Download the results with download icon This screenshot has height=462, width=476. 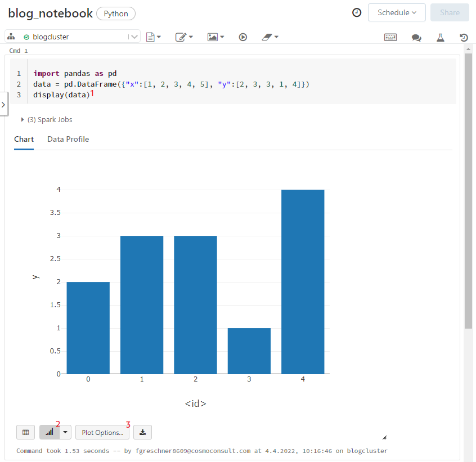click(x=143, y=432)
